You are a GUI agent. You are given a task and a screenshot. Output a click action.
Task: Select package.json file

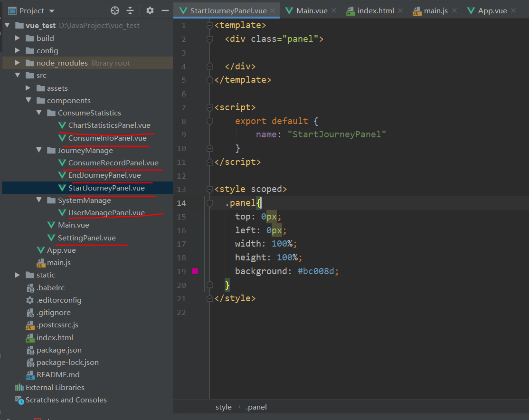(x=59, y=350)
